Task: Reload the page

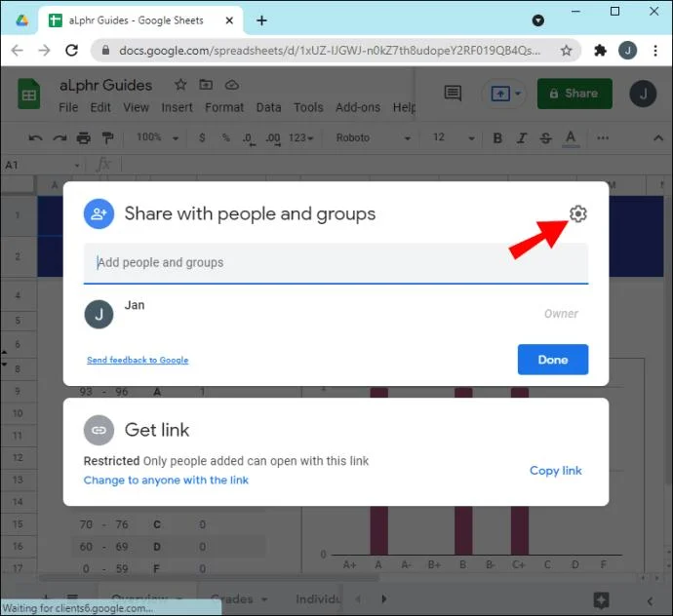Action: point(71,50)
